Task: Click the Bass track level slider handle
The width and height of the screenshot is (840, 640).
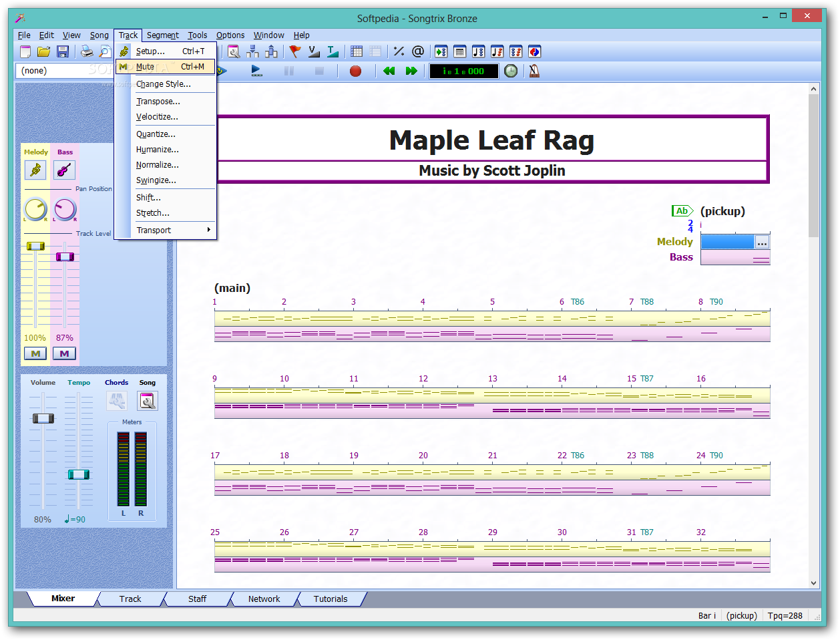Action: (65, 257)
